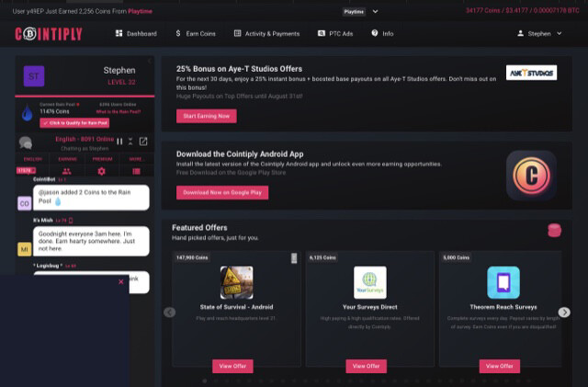Go to Activity & Payments

pos(266,33)
